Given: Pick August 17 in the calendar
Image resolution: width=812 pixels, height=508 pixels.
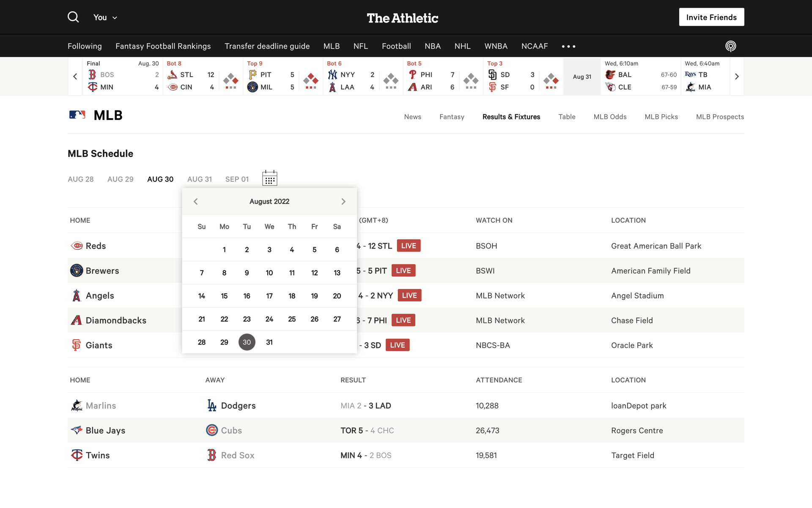Looking at the screenshot, I should point(269,296).
